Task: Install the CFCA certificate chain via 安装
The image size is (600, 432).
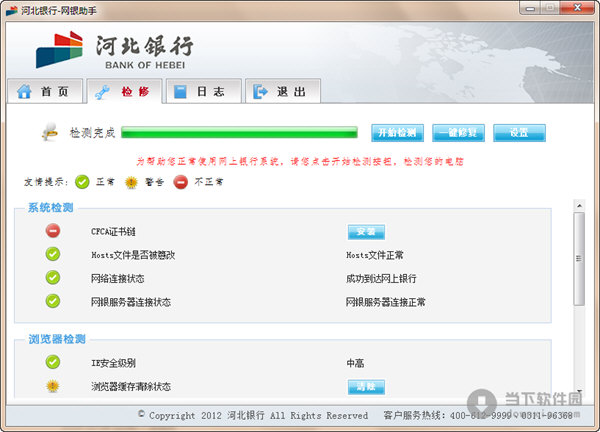Action: 366,232
